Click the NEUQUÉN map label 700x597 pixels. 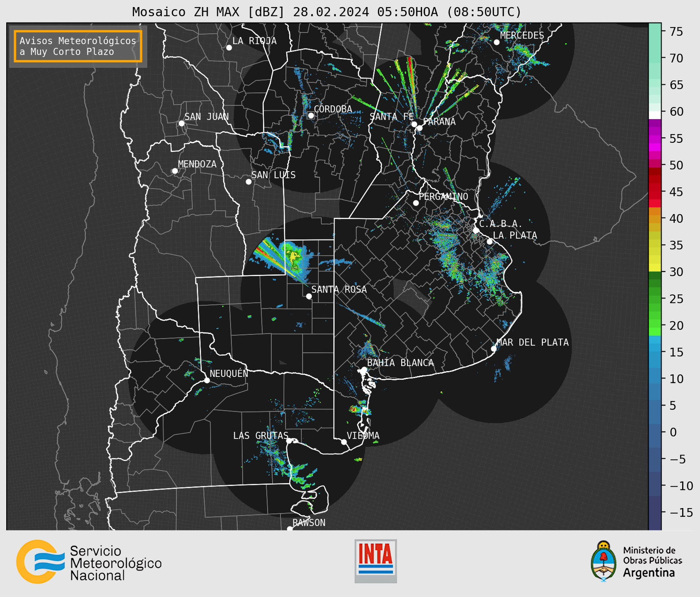point(229,373)
